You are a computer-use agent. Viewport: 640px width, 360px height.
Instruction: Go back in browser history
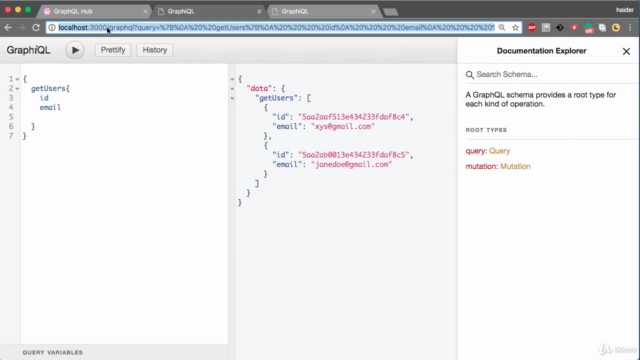[8, 27]
